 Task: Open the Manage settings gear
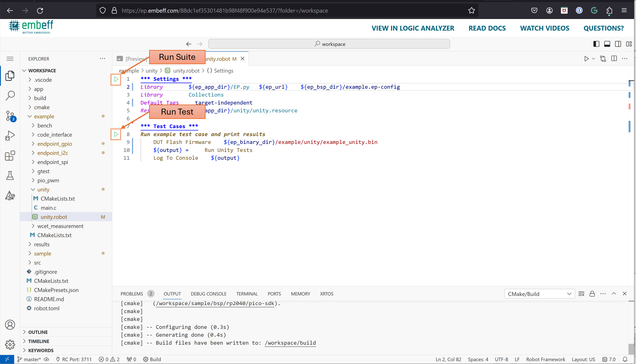pyautogui.click(x=10, y=345)
